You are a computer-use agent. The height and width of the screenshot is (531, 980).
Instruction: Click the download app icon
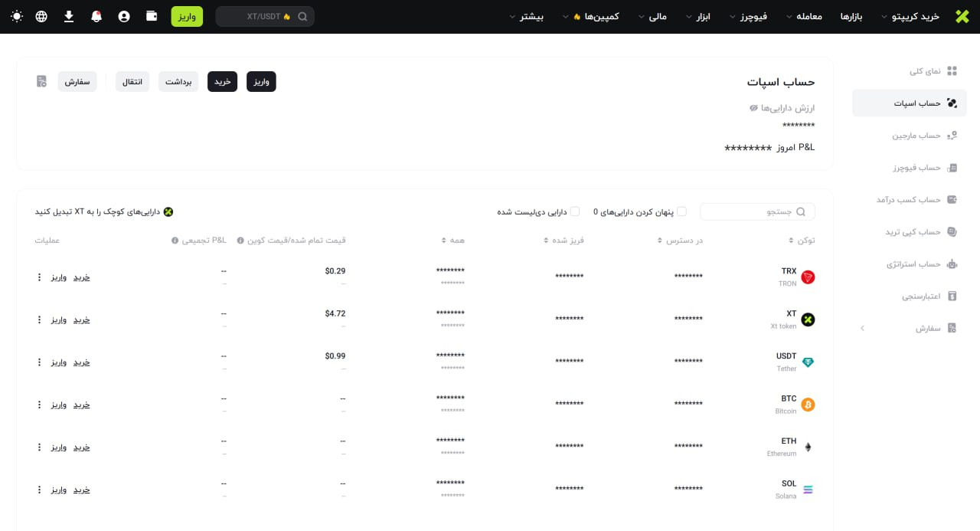(x=69, y=16)
